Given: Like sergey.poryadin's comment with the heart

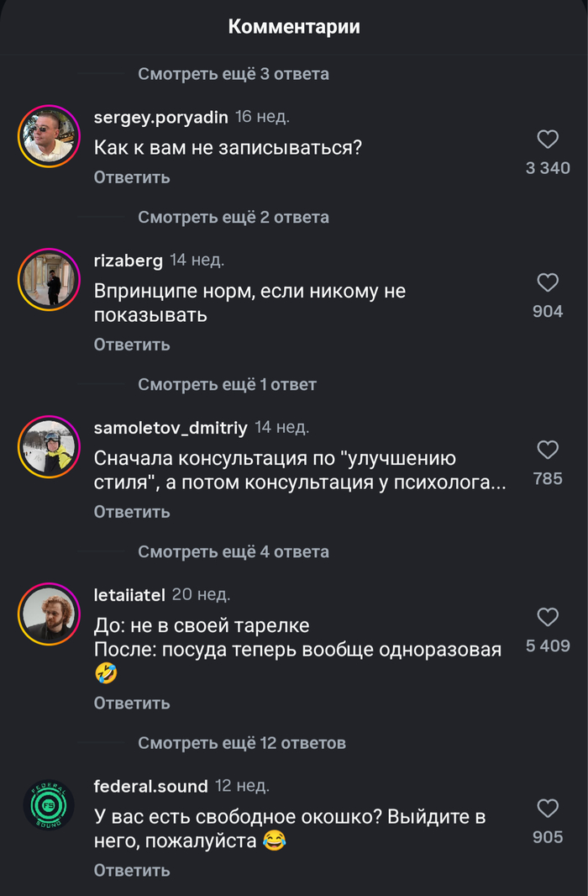Looking at the screenshot, I should click(x=548, y=140).
